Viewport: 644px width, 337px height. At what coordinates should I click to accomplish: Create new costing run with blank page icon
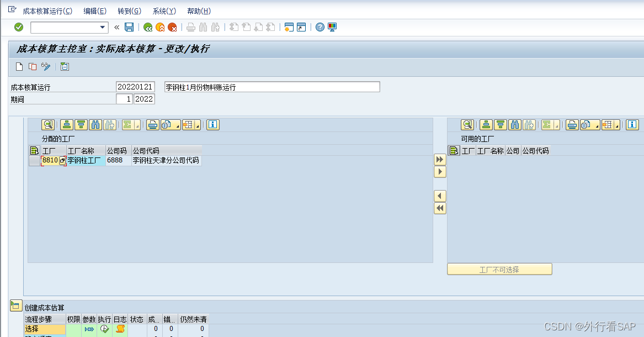point(19,67)
